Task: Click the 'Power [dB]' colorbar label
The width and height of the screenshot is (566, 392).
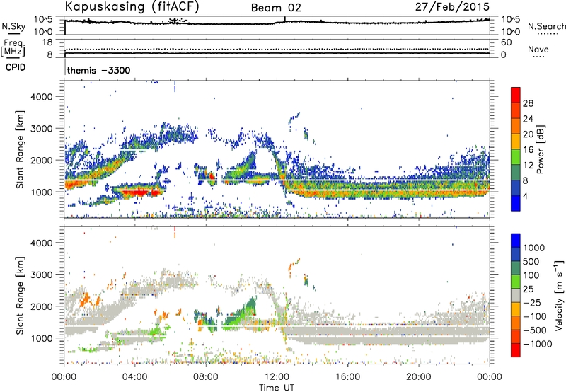Action: (x=541, y=149)
